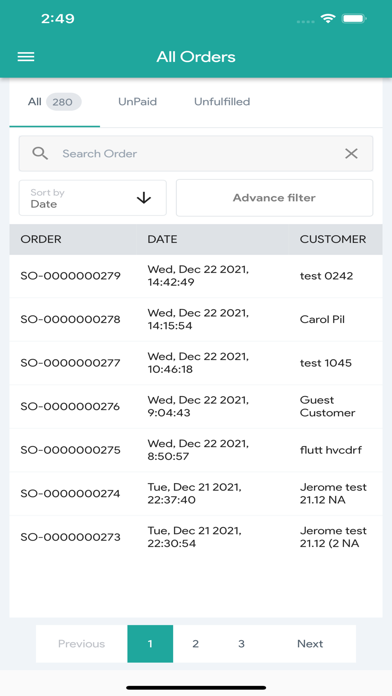Tap the search magnifier icon
Screen dimensions: 392x696
coord(40,154)
